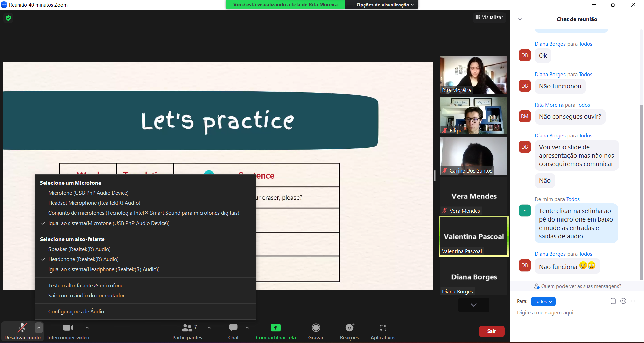Expand chat options caret

coord(247,327)
